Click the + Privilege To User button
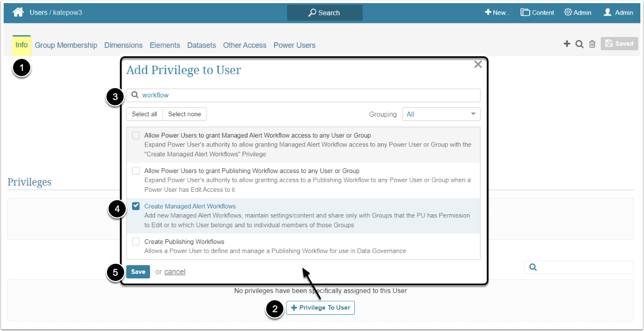 320,308
